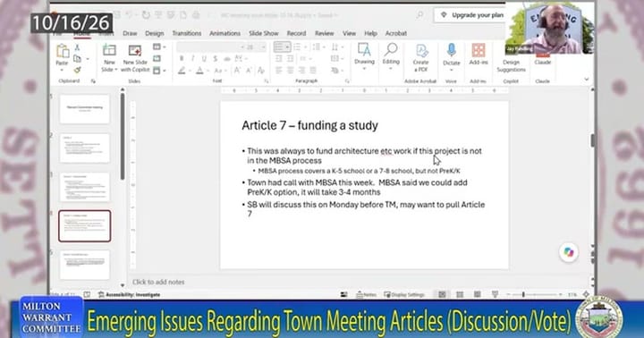Open the Editing magnifier group

coord(391,56)
